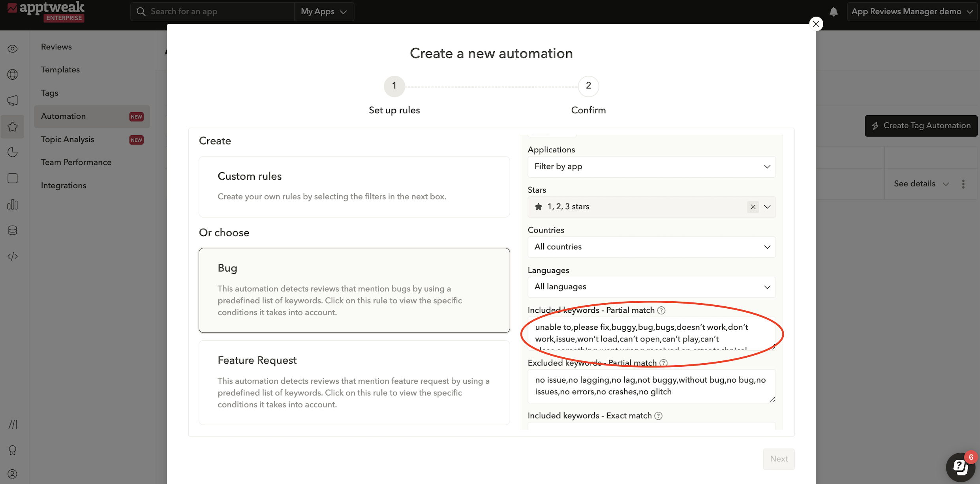Clear the 1, 2, 3 stars selection
This screenshot has height=484, width=980.
753,207
